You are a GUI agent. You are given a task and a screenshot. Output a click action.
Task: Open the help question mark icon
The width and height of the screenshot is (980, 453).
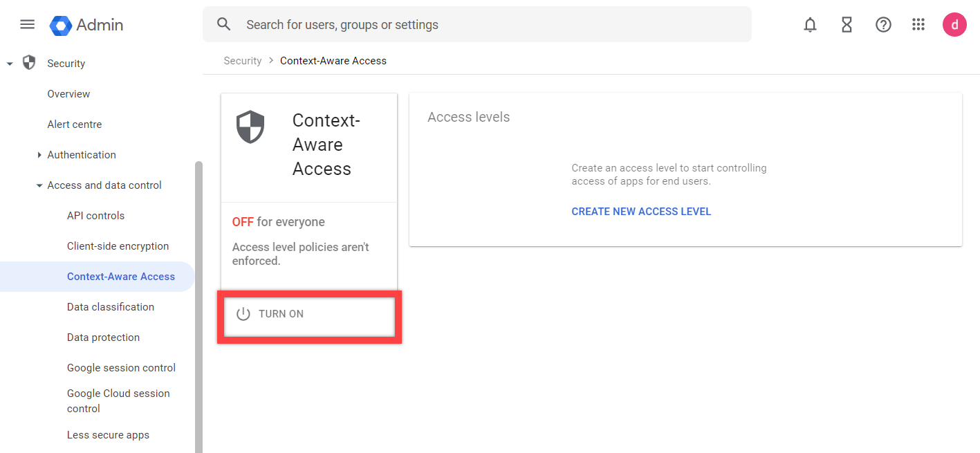click(883, 25)
